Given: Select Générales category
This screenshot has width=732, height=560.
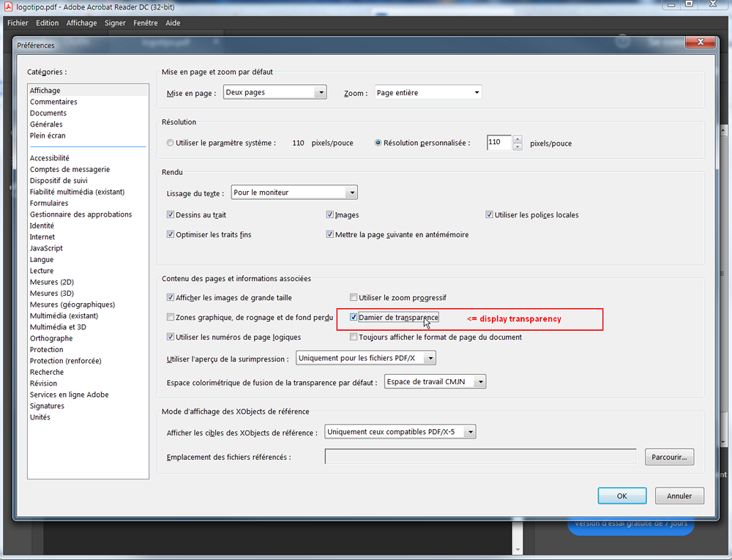Looking at the screenshot, I should coord(88,124).
